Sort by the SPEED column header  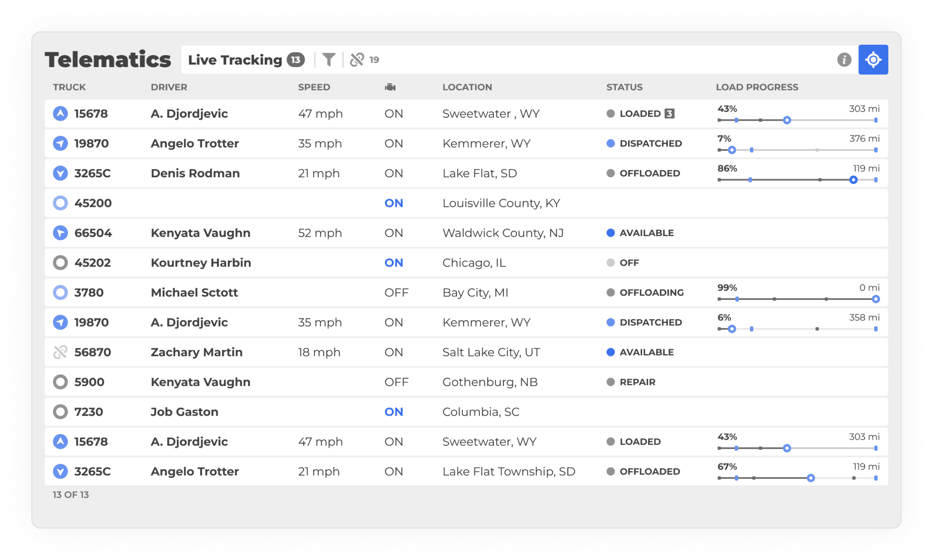(x=314, y=87)
